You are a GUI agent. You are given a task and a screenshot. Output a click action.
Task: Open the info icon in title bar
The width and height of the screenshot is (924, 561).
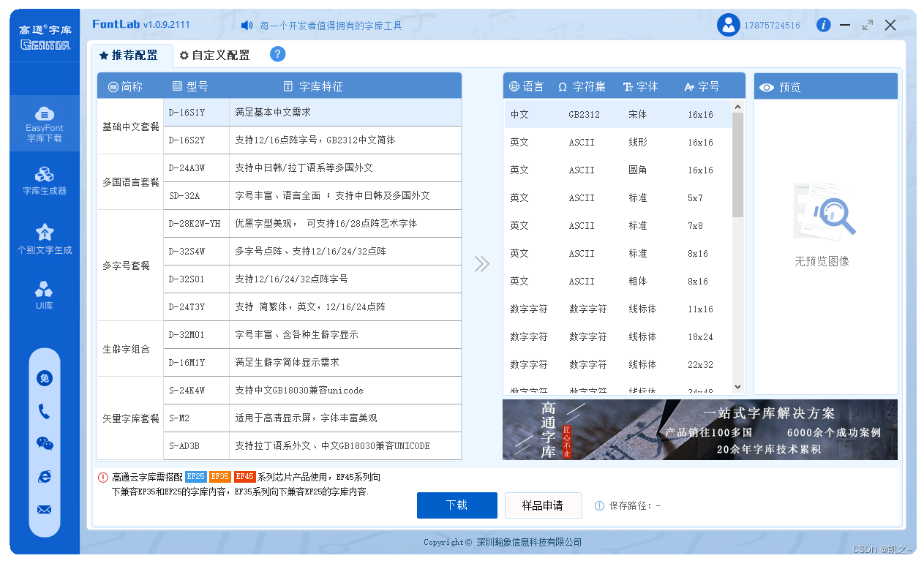(x=823, y=25)
